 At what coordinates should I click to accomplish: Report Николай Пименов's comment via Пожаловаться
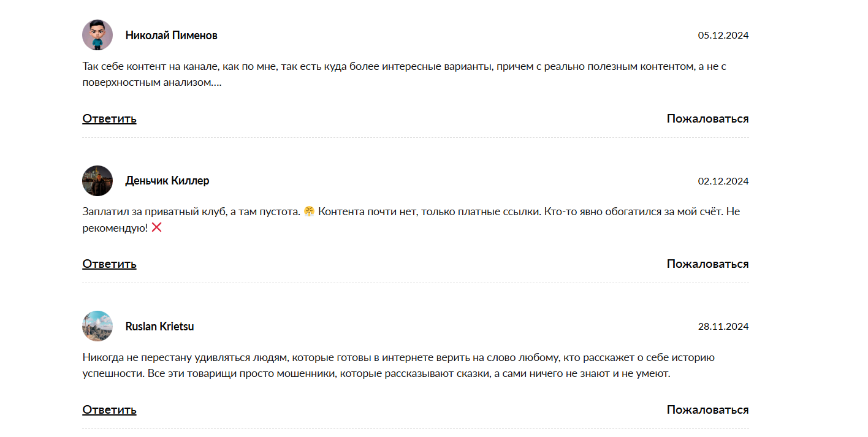[708, 118]
